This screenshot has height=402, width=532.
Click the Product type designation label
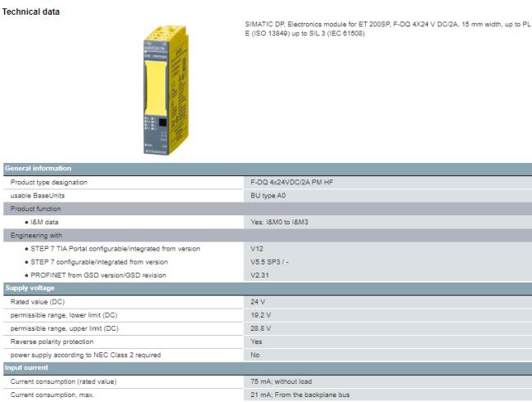tap(48, 183)
